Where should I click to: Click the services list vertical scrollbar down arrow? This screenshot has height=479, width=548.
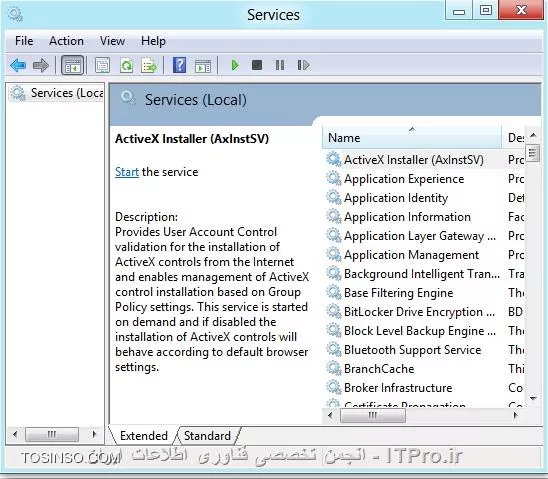(x=533, y=398)
